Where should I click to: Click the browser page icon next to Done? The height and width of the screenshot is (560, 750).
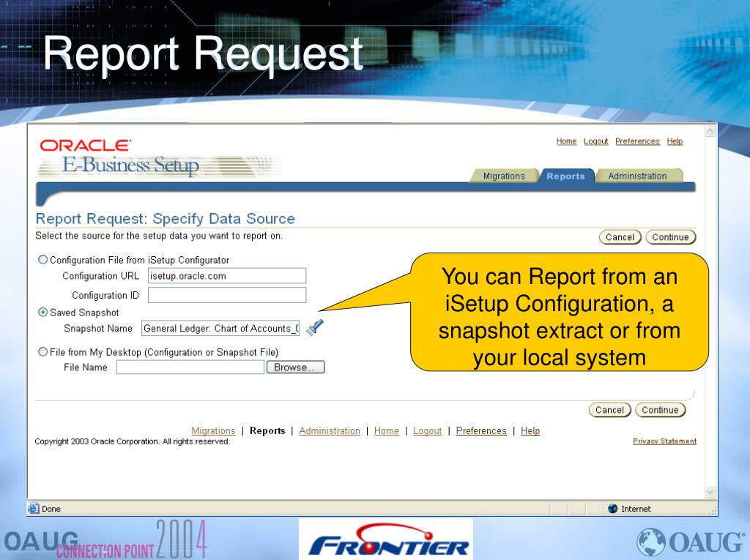click(33, 508)
